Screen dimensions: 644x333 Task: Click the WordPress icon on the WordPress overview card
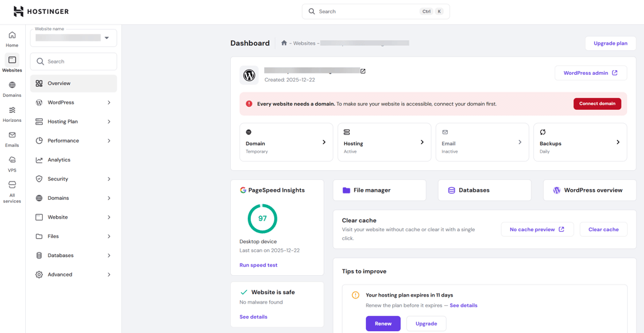(x=557, y=190)
